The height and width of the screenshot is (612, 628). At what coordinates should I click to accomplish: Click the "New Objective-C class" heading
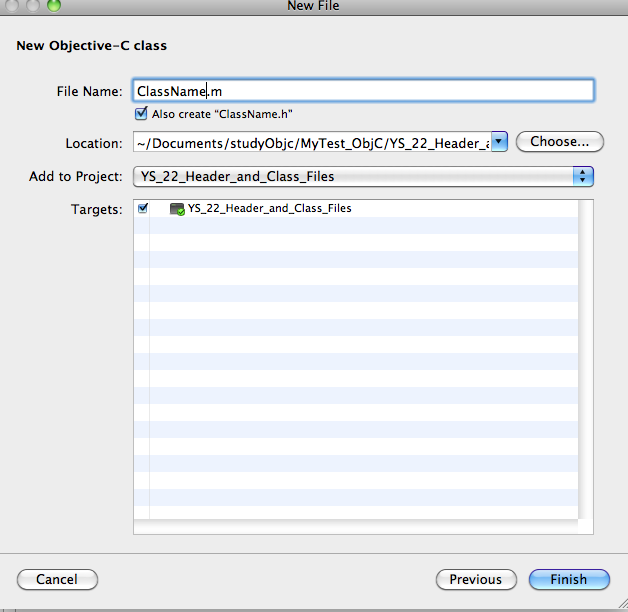pos(91,46)
